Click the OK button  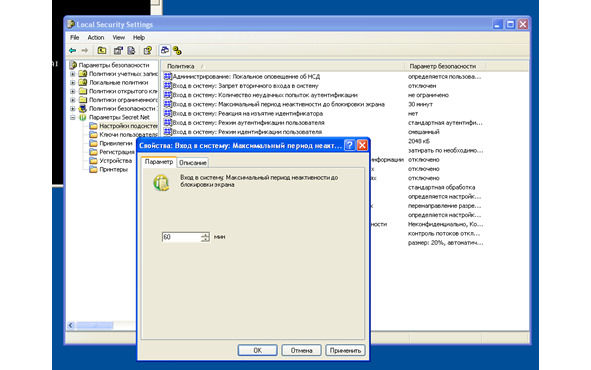tap(257, 350)
